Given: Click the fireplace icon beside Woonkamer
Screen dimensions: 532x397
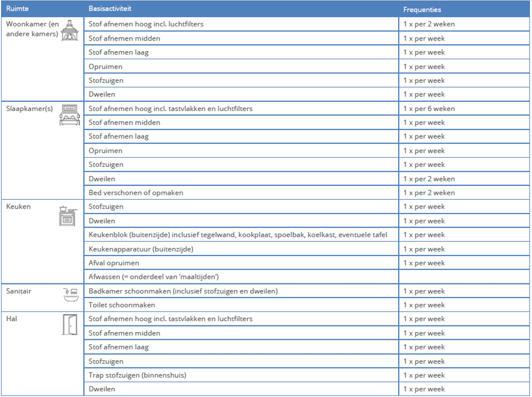Looking at the screenshot, I should tap(70, 31).
